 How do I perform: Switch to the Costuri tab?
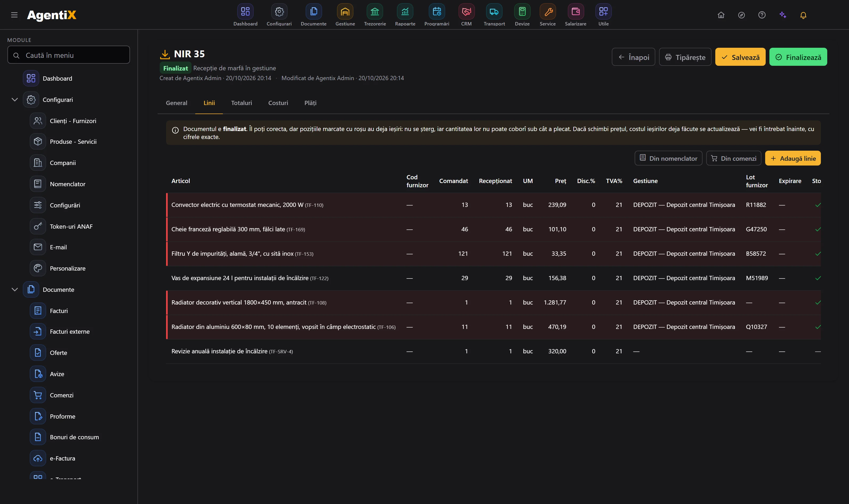coord(278,103)
